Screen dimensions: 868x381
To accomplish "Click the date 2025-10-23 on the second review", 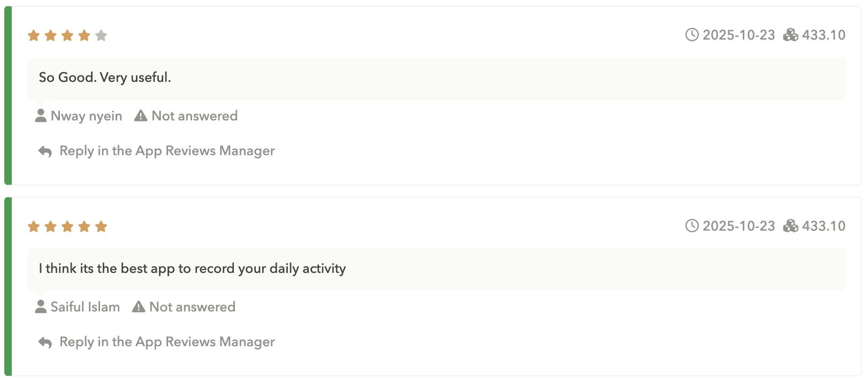I will (738, 226).
